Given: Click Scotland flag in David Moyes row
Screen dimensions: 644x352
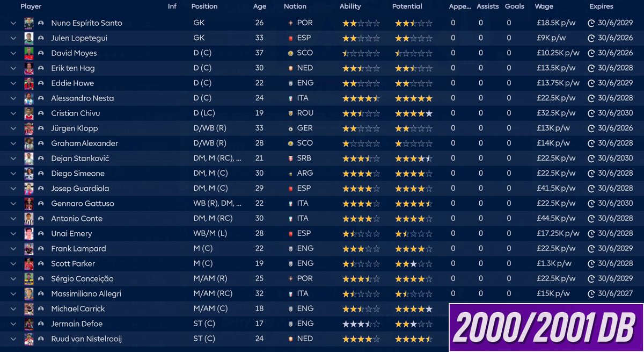Looking at the screenshot, I should [290, 53].
